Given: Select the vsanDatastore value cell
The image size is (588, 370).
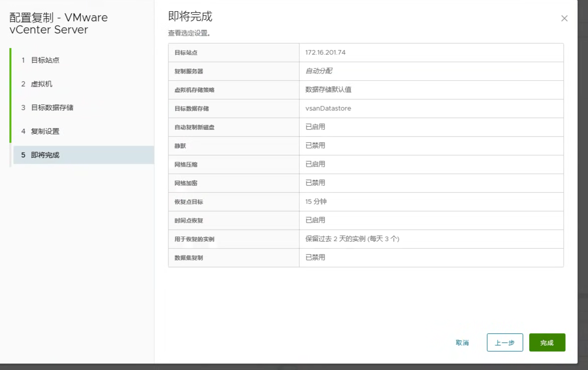Looking at the screenshot, I should point(328,108).
